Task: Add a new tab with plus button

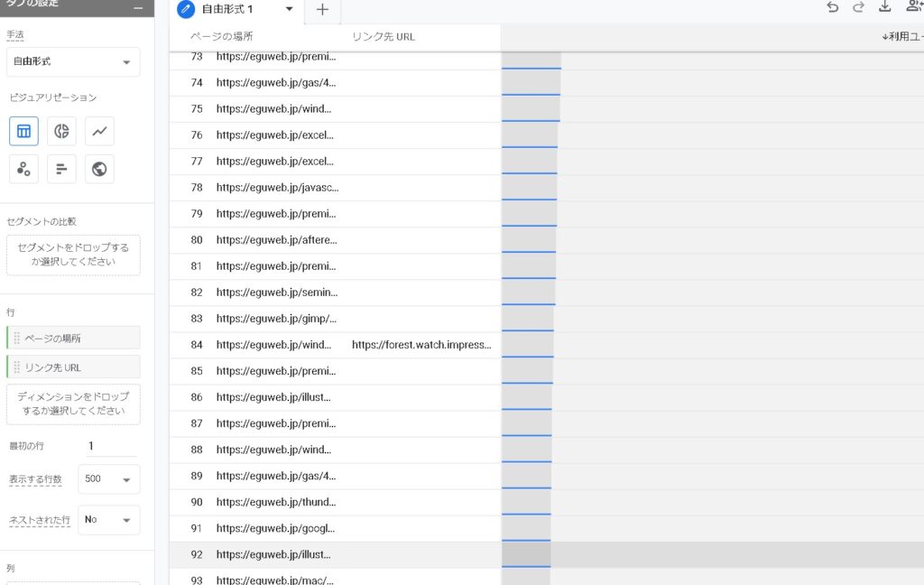Action: (x=322, y=10)
